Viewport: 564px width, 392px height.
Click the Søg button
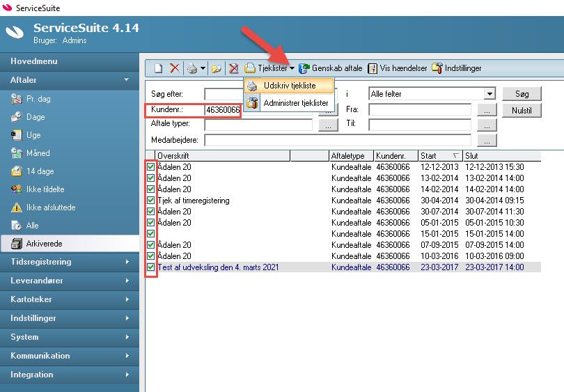click(x=522, y=94)
